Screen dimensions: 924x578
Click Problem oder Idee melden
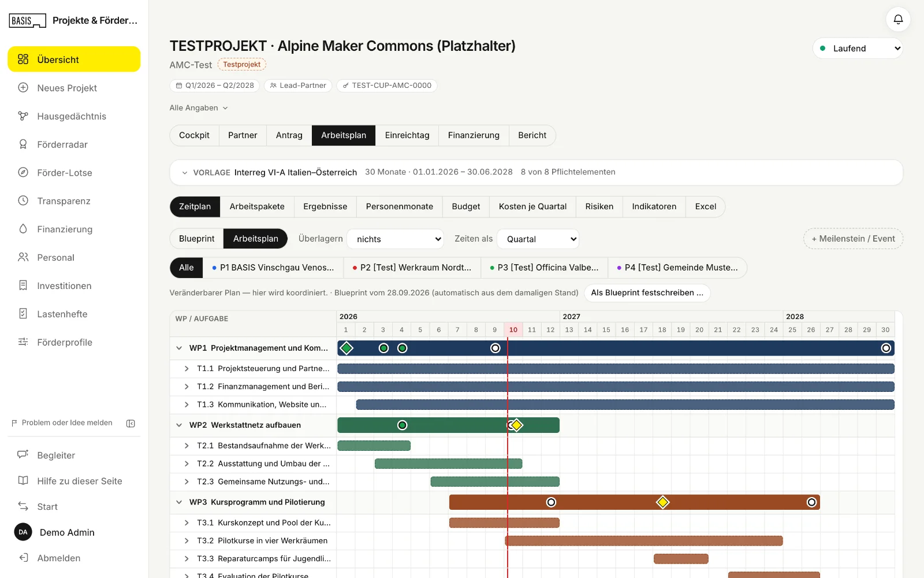pos(62,423)
